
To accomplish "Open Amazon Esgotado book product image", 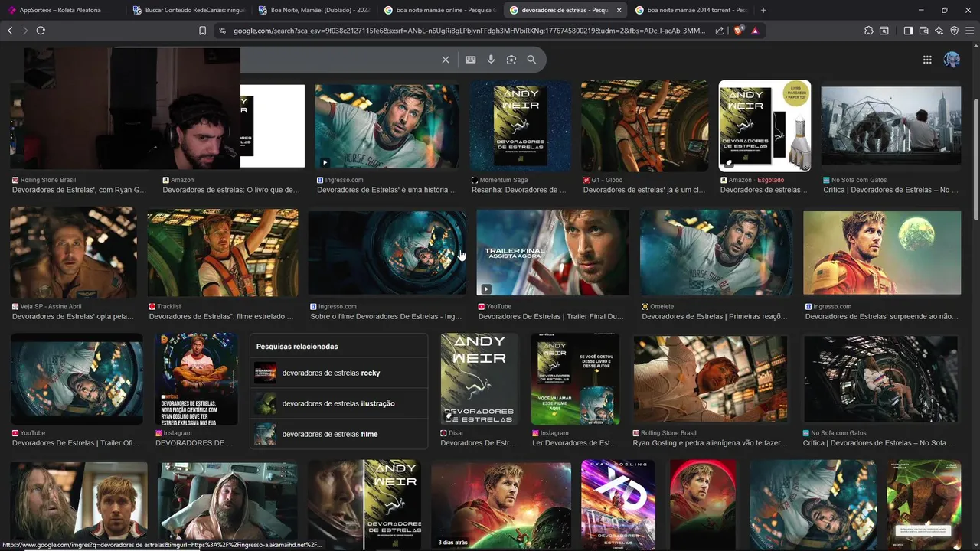I will coord(764,126).
